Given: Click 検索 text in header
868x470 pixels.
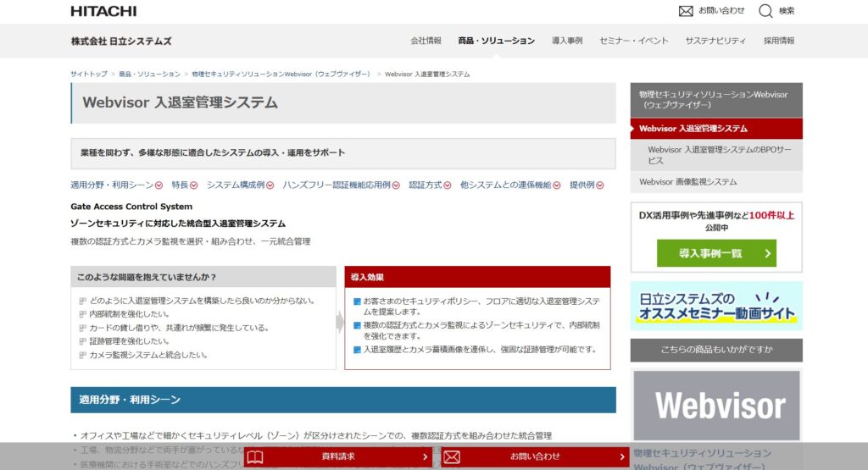Looking at the screenshot, I should pyautogui.click(x=787, y=10).
